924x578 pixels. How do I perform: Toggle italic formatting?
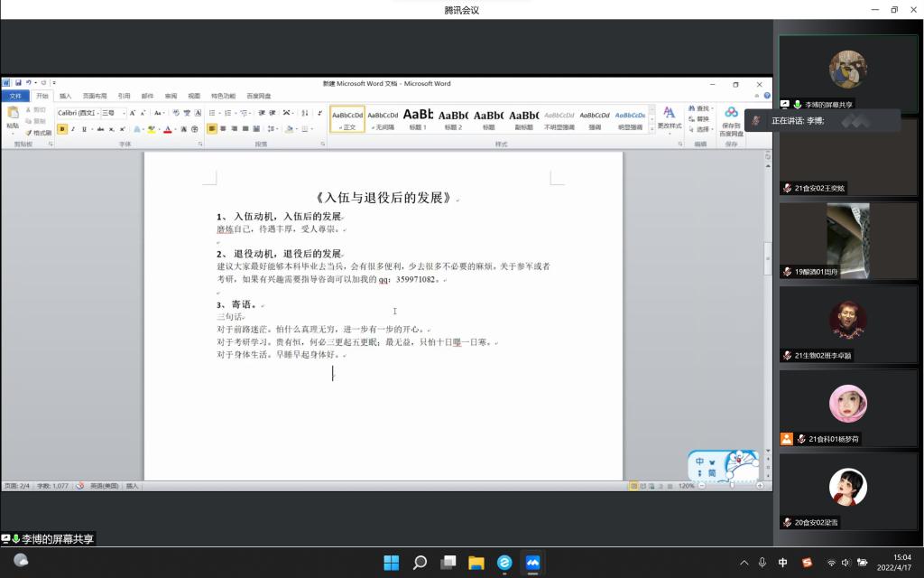point(73,129)
